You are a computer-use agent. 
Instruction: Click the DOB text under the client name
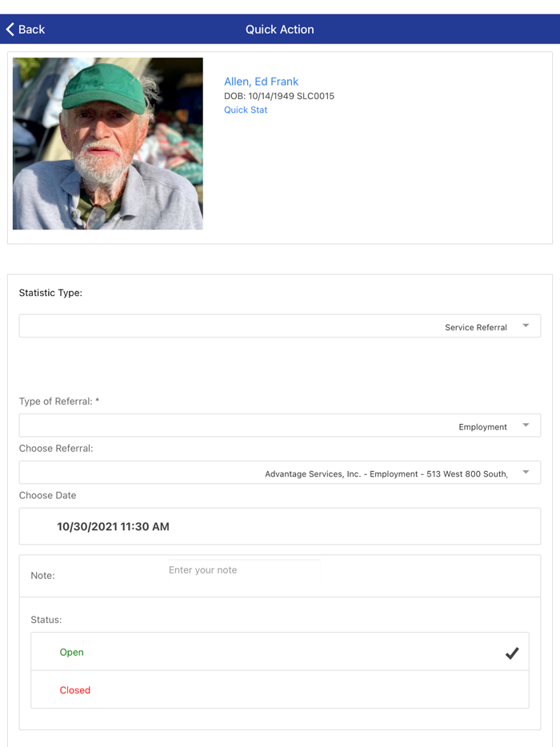pyautogui.click(x=279, y=96)
